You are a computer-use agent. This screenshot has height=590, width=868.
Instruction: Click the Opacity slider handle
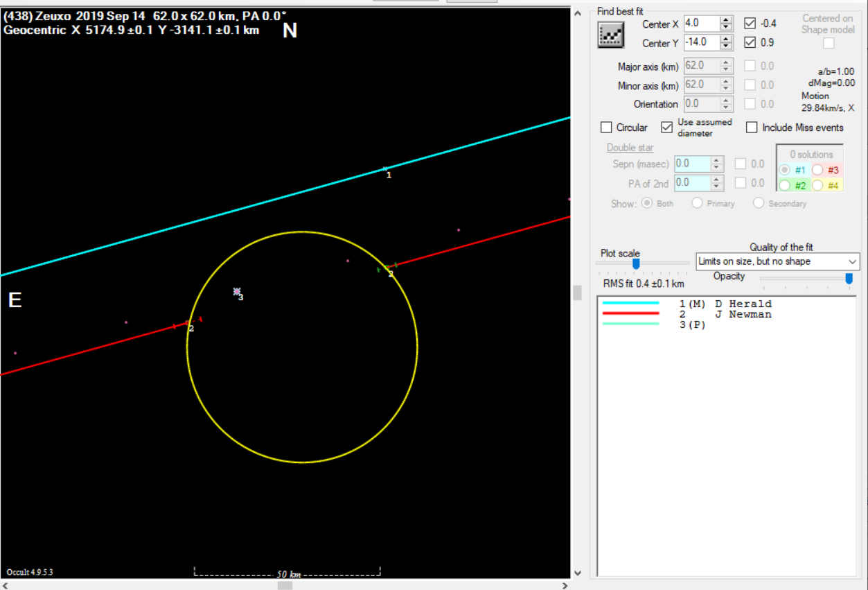[x=849, y=278]
